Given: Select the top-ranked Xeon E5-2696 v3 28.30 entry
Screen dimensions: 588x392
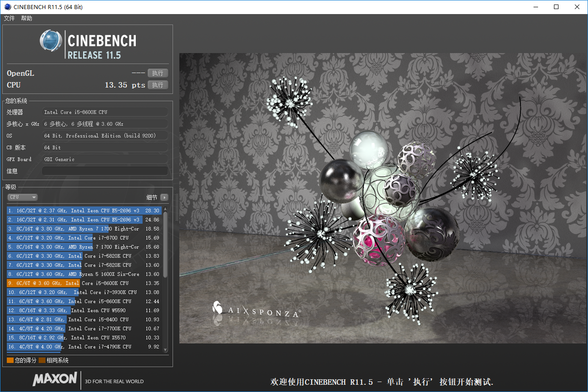Looking at the screenshot, I should click(84, 211).
